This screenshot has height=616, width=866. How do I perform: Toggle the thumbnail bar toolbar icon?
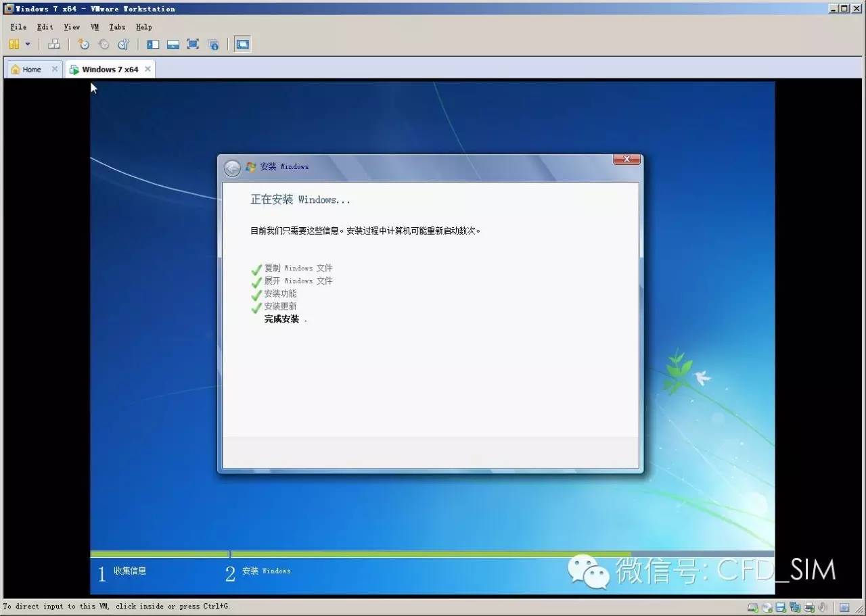tap(173, 45)
